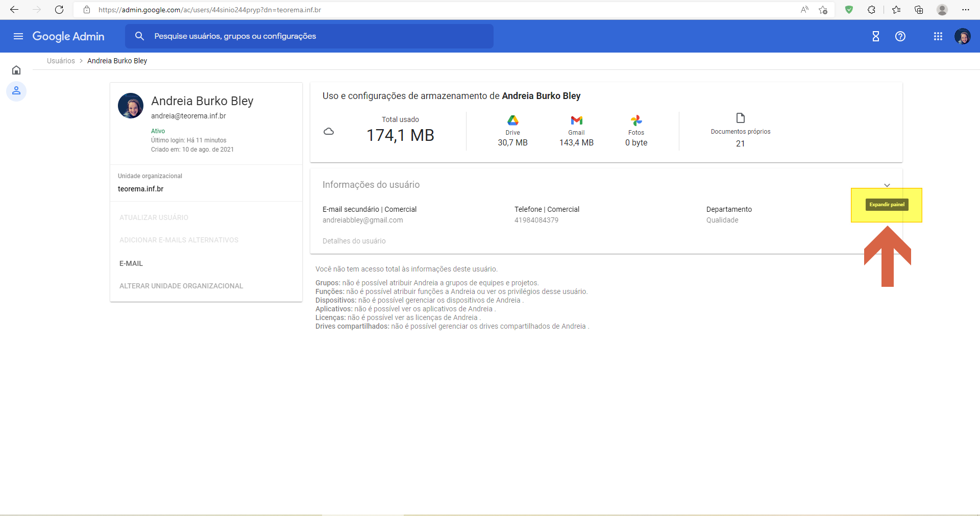Click the Google Drive storage icon

click(x=513, y=120)
